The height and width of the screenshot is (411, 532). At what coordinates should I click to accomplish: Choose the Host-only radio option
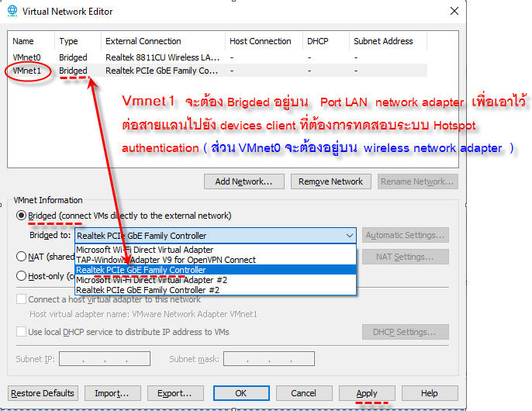pyautogui.click(x=22, y=276)
